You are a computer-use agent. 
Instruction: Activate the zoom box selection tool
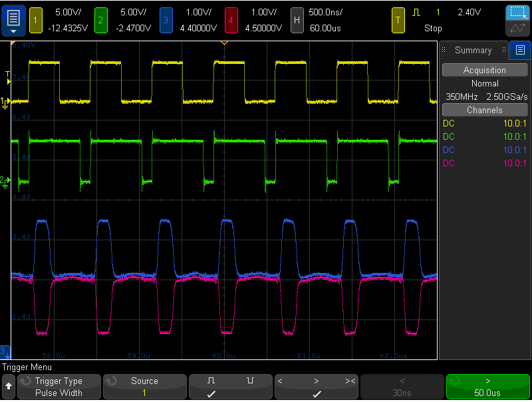point(517,13)
